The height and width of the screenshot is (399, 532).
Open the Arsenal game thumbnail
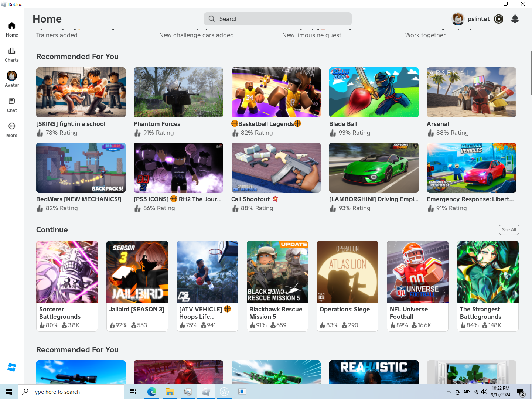click(471, 92)
